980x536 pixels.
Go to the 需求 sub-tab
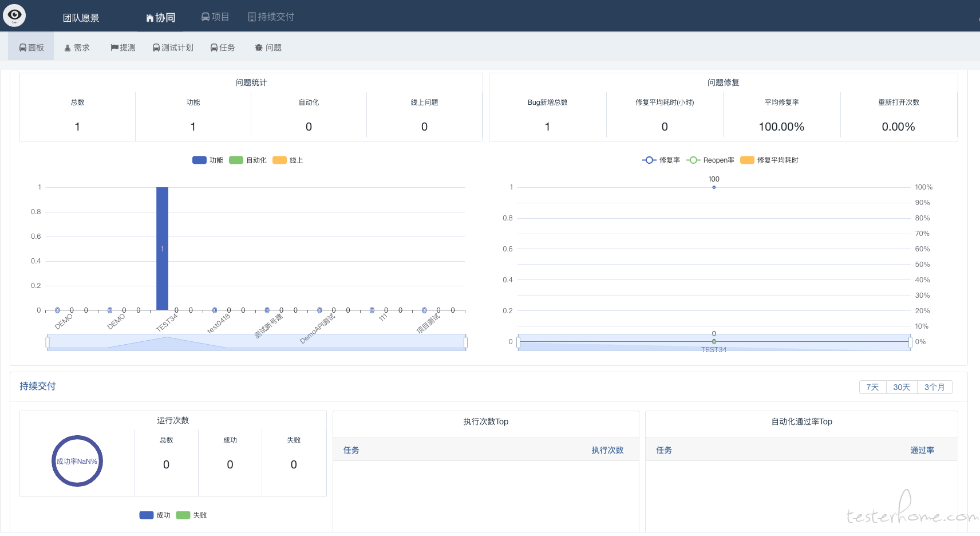(77, 48)
